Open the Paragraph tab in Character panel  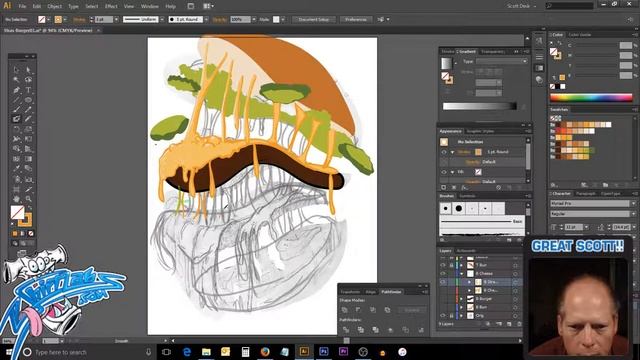coord(586,193)
